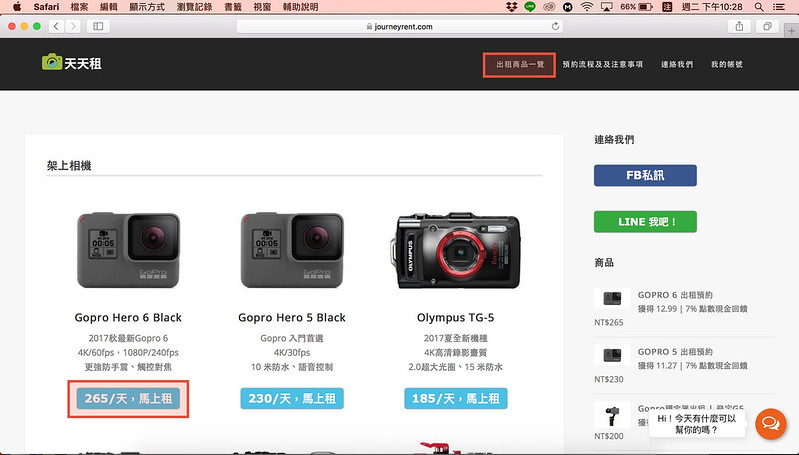Open GOPRO 5 出租預約 sidebar link
Viewport: 799px width, 455px height.
(675, 352)
